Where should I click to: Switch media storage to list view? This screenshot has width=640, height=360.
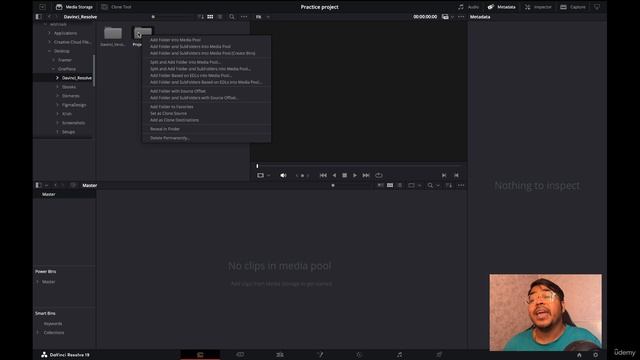tap(220, 17)
